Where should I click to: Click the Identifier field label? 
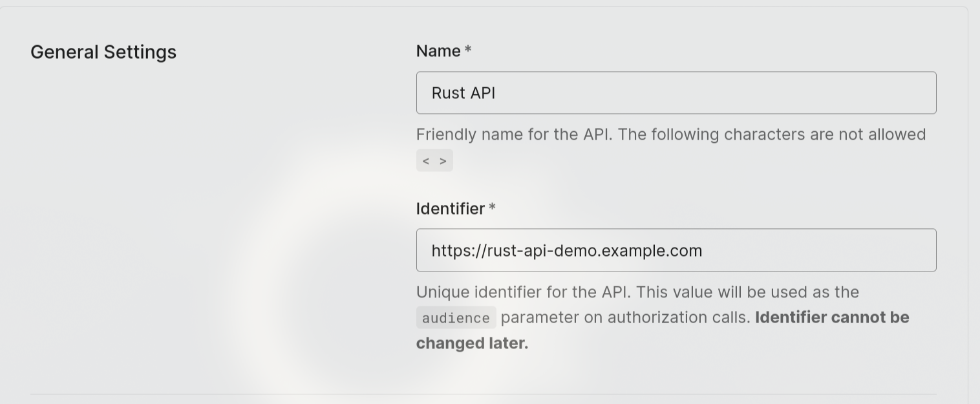coord(451,209)
